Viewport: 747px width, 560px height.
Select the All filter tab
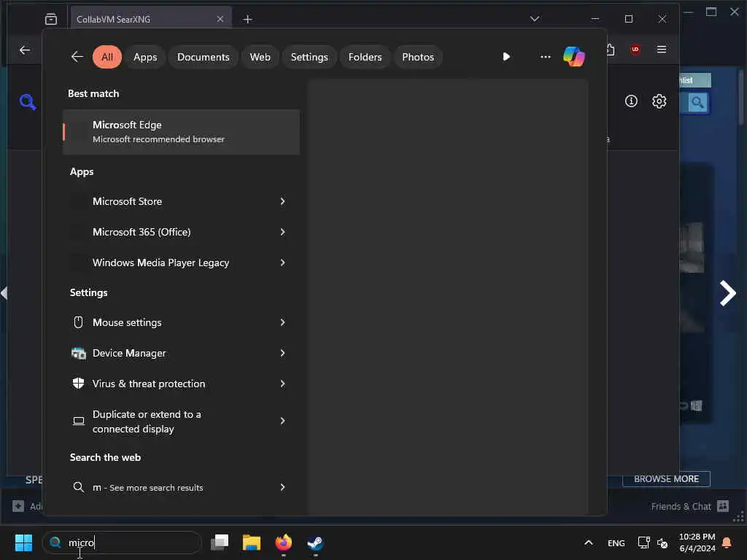coord(107,57)
